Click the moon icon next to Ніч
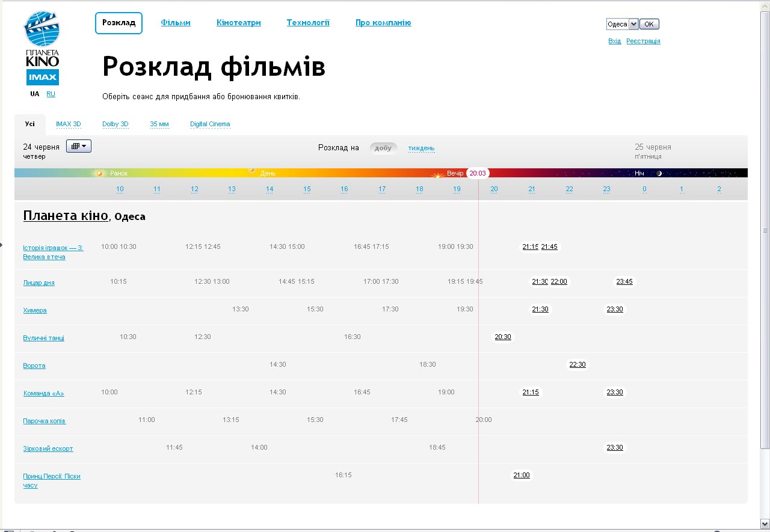Viewport: 770px width, 532px height. coord(659,173)
